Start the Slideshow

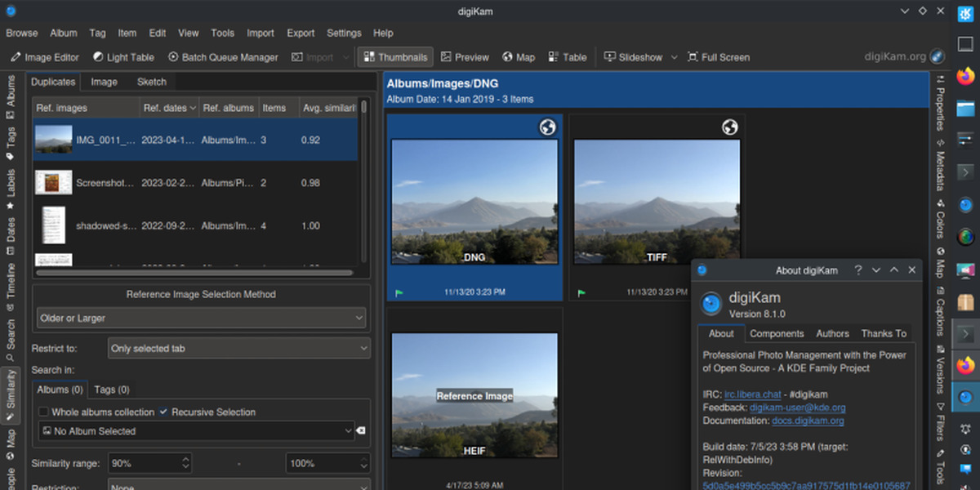[633, 57]
